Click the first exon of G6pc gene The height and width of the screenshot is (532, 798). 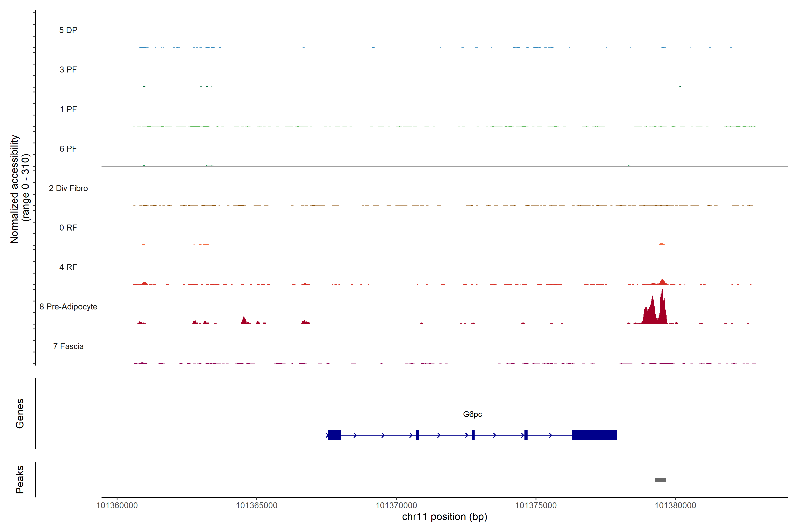(x=334, y=435)
